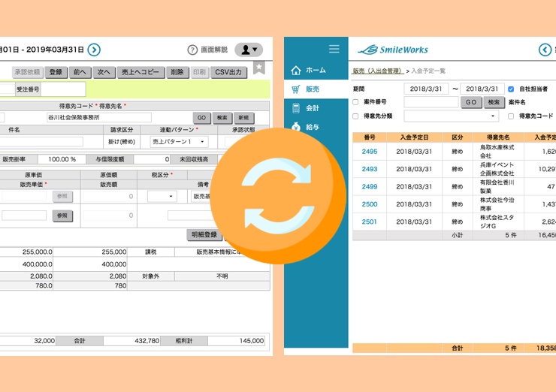Click the 得意先名 field 谷川社会保険事務所
Viewport: 556px width, 392px height.
99,117
